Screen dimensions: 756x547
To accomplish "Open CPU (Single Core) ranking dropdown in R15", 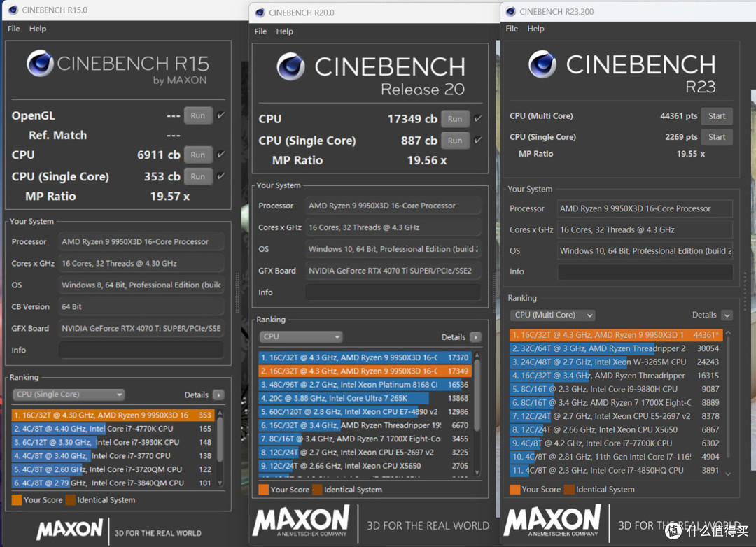I will [x=69, y=395].
